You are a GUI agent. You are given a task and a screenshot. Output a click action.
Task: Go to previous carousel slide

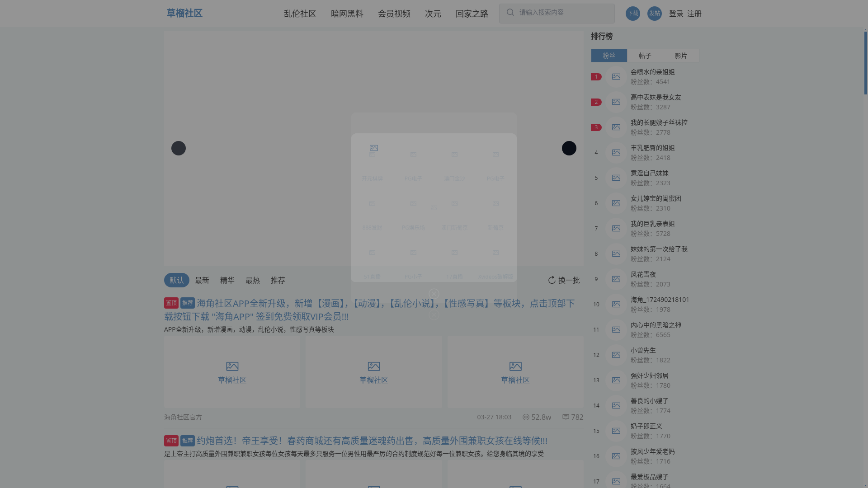pos(179,148)
